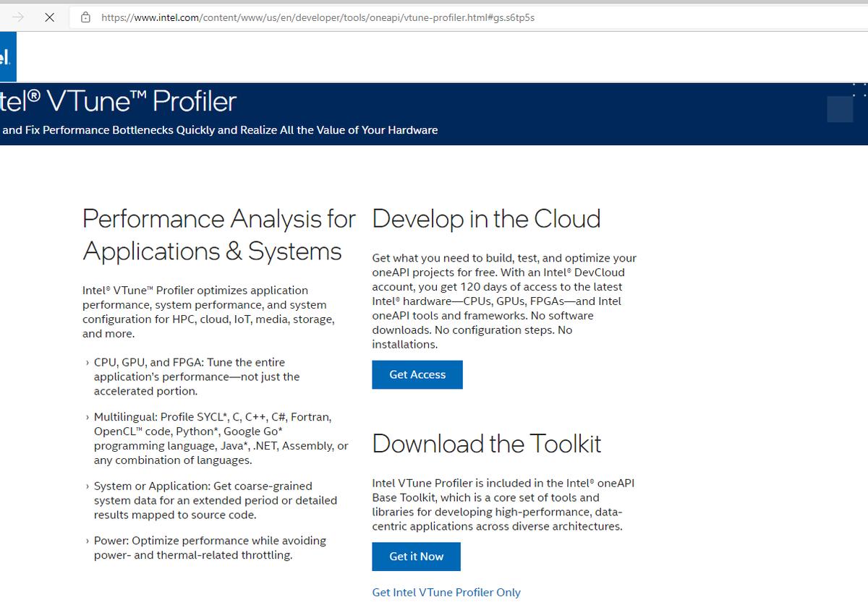The height and width of the screenshot is (610, 868).
Task: Click the Intel DevCloud account description paragraph
Action: [504, 301]
